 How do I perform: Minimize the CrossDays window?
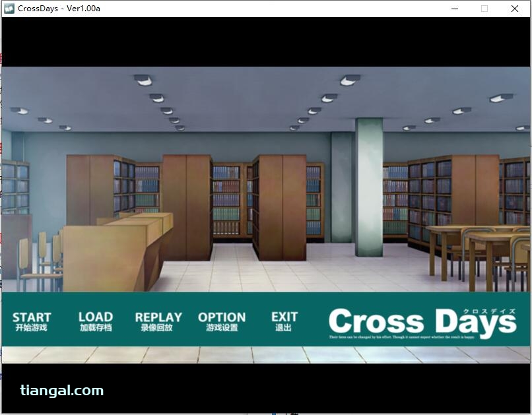point(455,9)
